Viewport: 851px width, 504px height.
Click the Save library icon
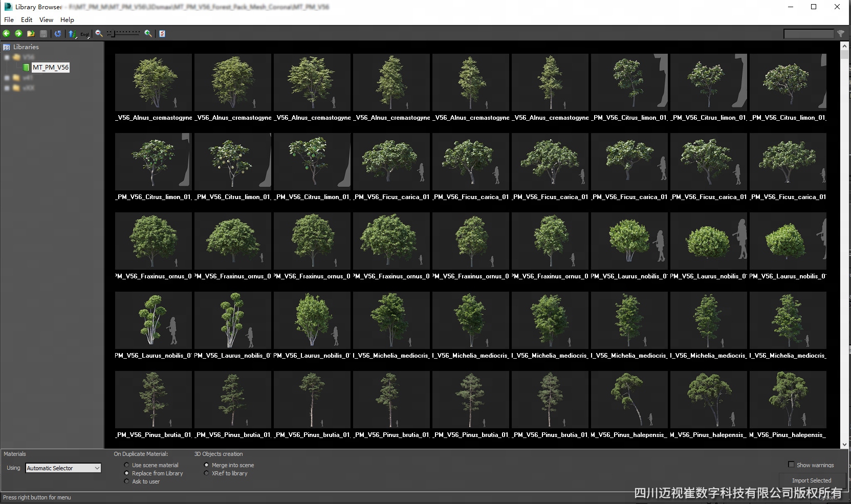pos(43,34)
